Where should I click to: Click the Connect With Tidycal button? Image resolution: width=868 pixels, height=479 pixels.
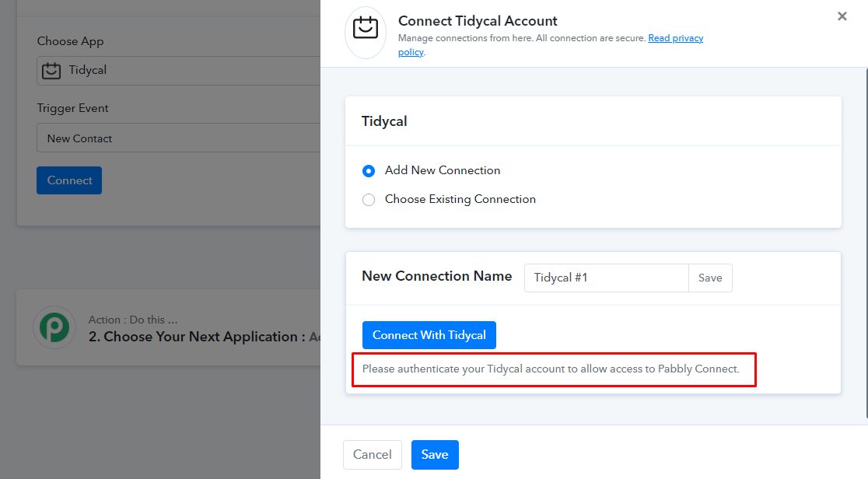click(x=429, y=335)
